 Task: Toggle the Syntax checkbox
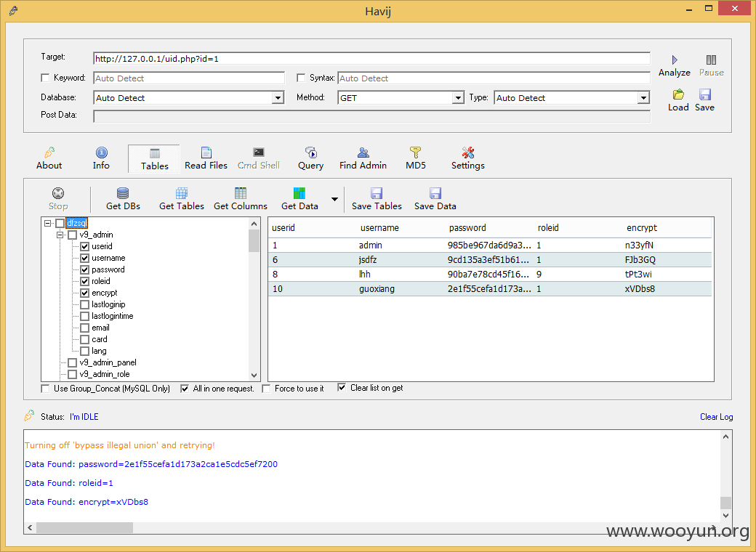coord(301,78)
